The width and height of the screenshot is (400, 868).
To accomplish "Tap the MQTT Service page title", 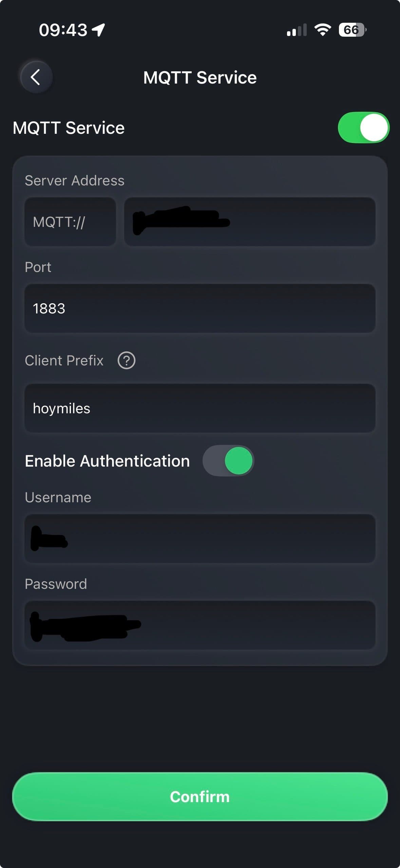I will pos(200,77).
